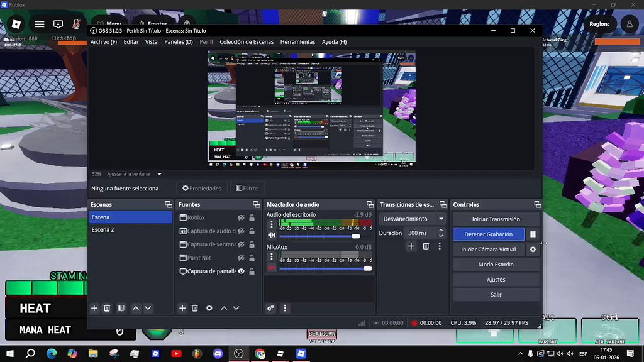
Task: Delete selected source using the trash icon
Action: 196,308
